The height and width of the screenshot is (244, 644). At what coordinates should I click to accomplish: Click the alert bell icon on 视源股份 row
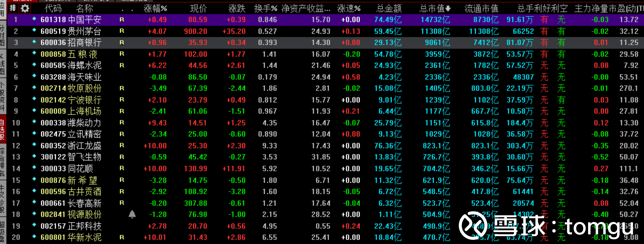coord(132,214)
